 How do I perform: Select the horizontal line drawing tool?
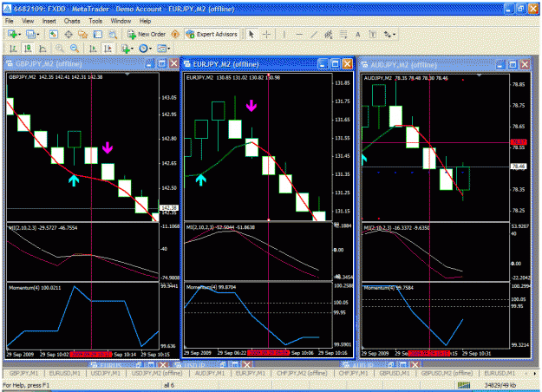point(299,34)
